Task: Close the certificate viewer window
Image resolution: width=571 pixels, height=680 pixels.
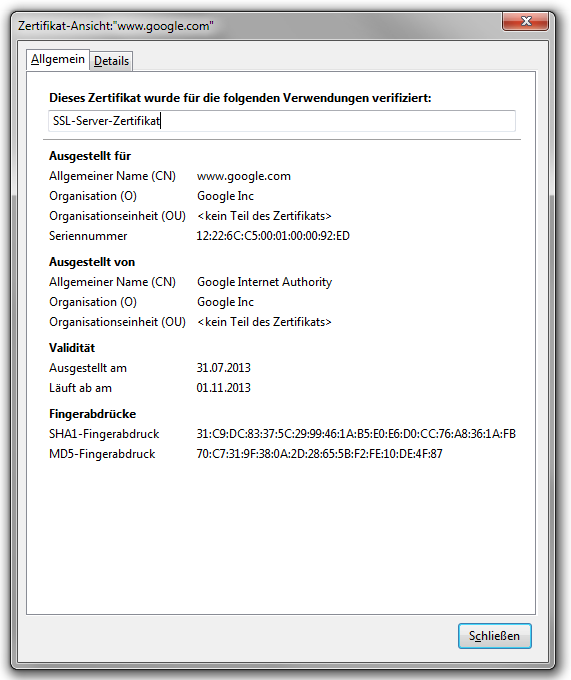Action: click(525, 21)
